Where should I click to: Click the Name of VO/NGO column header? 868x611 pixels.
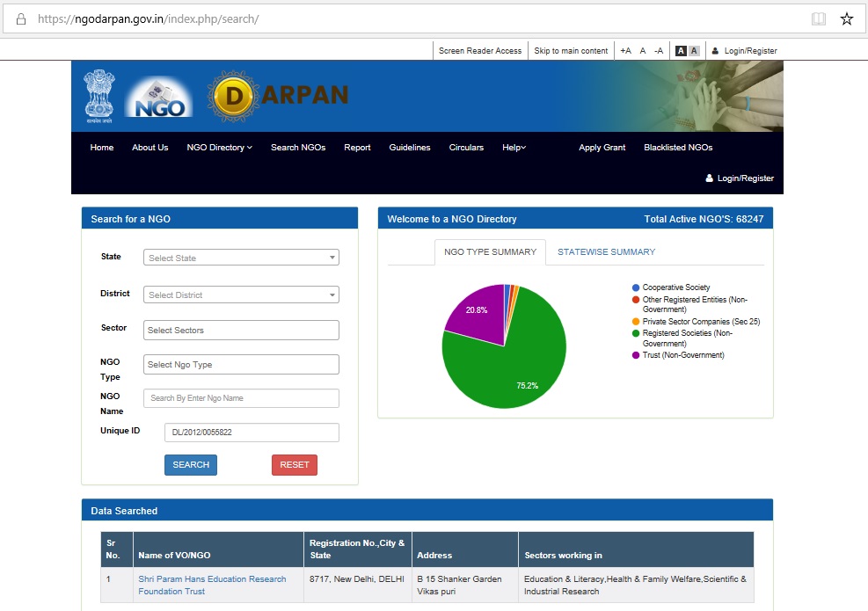(219, 549)
